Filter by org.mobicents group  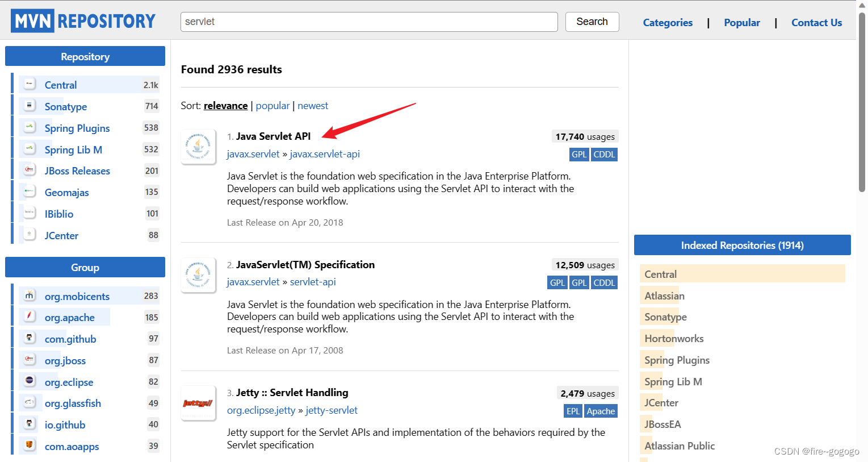point(77,297)
